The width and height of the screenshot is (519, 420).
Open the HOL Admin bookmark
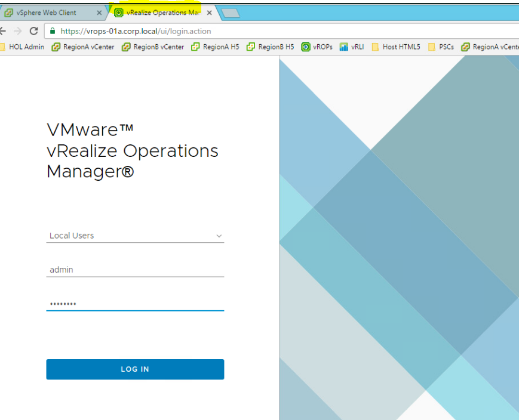[22, 47]
